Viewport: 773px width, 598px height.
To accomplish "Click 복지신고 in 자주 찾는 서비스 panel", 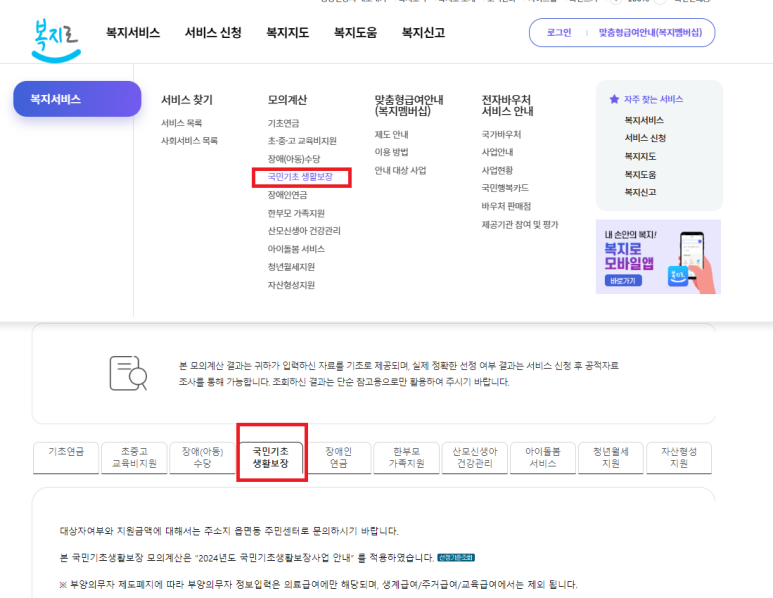I will coord(640,192).
